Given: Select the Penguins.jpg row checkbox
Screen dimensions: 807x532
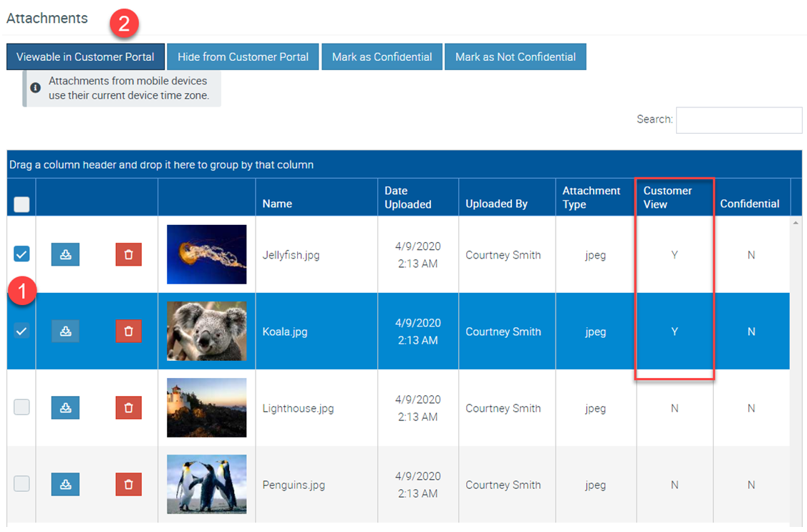Looking at the screenshot, I should click(21, 483).
